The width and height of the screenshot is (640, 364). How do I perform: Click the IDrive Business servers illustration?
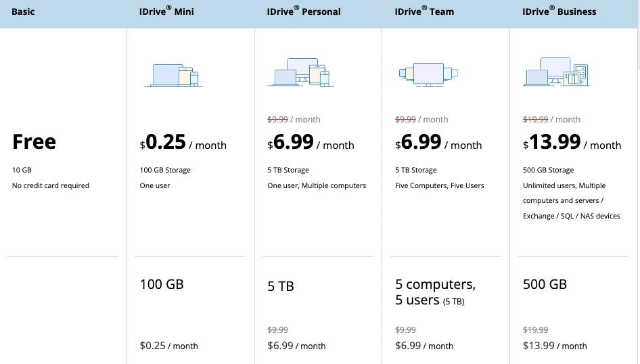tap(556, 72)
